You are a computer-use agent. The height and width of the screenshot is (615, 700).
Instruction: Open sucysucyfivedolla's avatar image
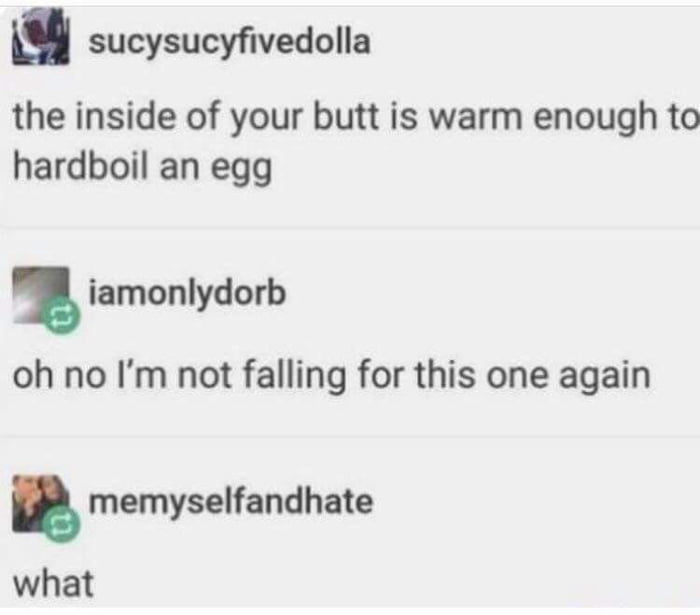(41, 37)
